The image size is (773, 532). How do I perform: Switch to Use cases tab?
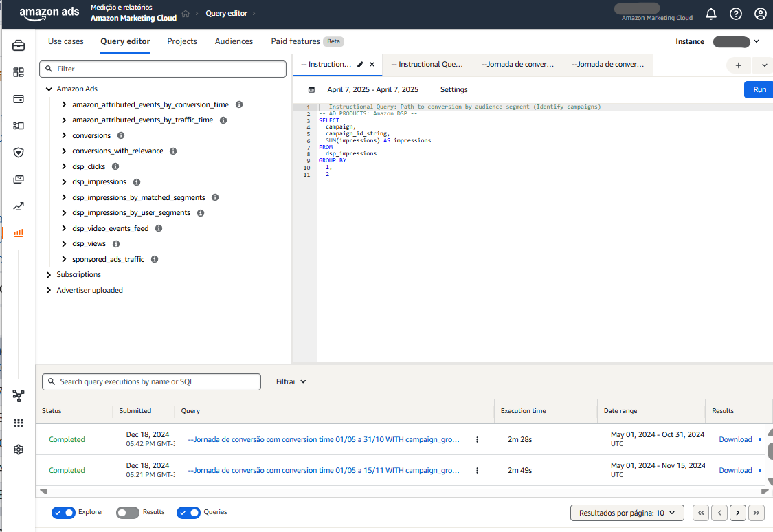[65, 41]
